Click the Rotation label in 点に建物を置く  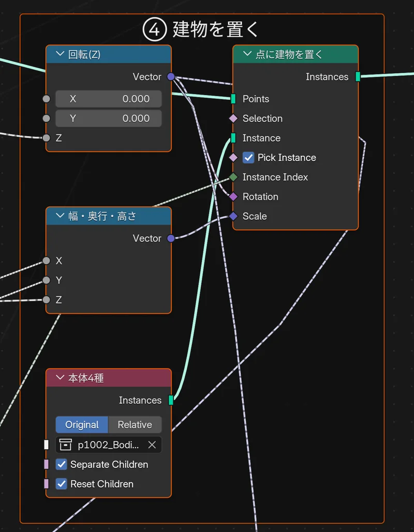pyautogui.click(x=260, y=196)
